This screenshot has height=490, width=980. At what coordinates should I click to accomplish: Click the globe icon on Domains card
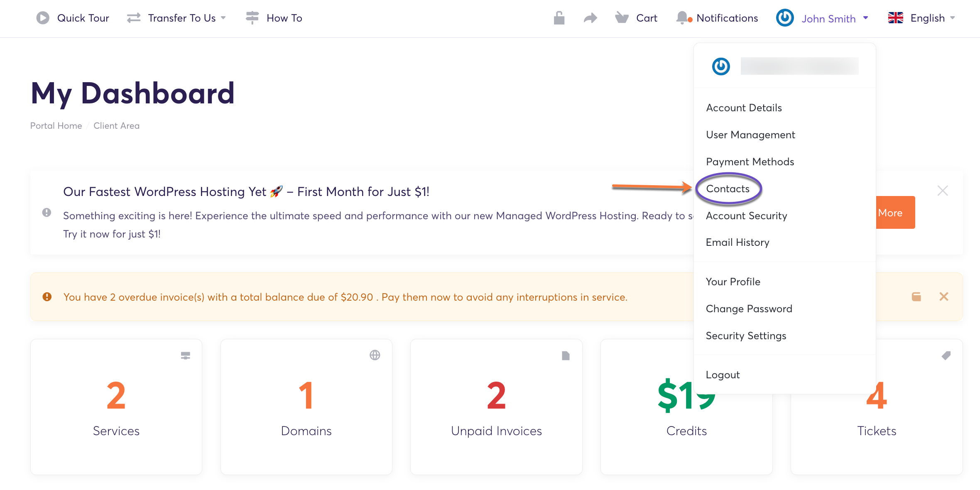(375, 355)
